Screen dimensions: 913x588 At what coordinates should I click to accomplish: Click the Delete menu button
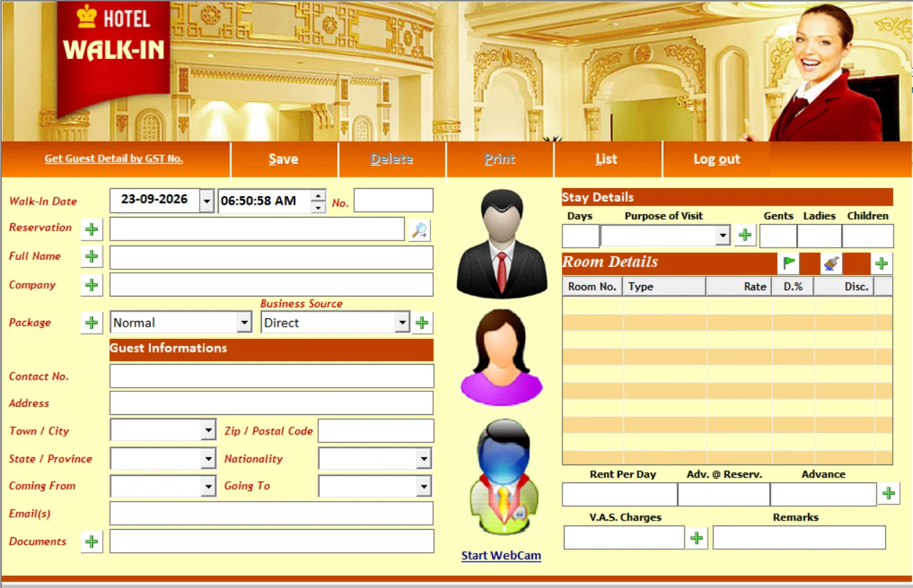392,159
